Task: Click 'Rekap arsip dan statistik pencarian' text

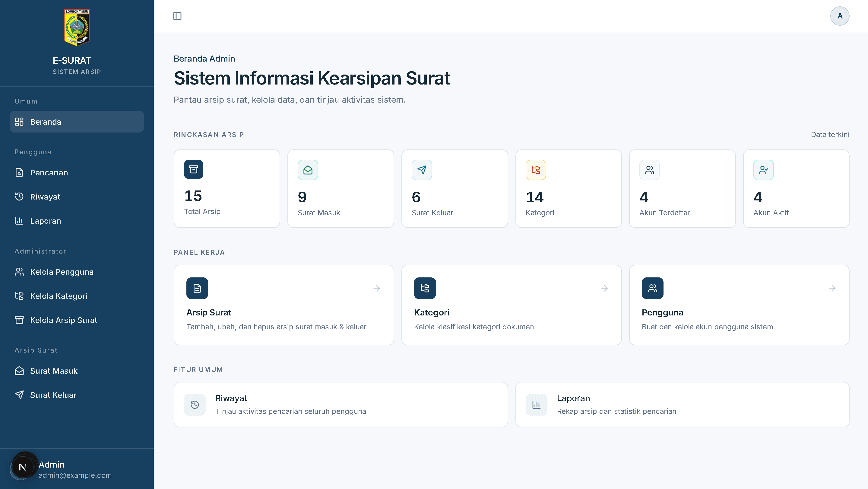Action: [x=616, y=411]
